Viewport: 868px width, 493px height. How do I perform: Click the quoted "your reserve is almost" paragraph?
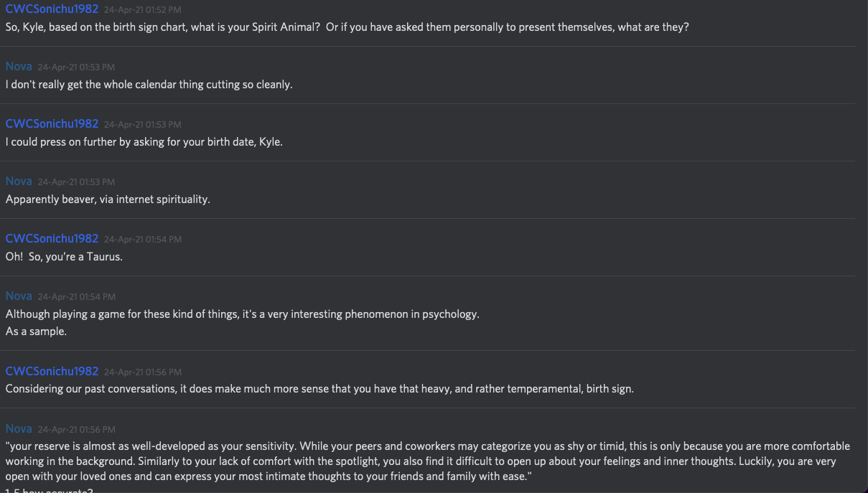pyautogui.click(x=427, y=461)
